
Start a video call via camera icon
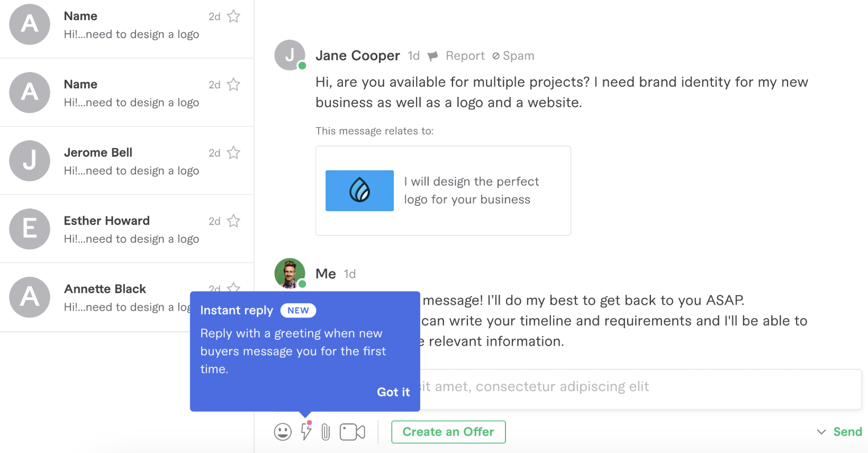352,432
